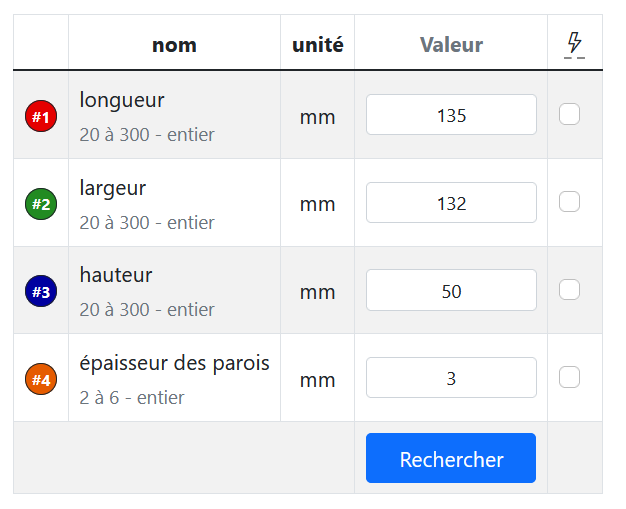The height and width of the screenshot is (509, 626).
Task: Click the Valeur column header
Action: (x=451, y=45)
